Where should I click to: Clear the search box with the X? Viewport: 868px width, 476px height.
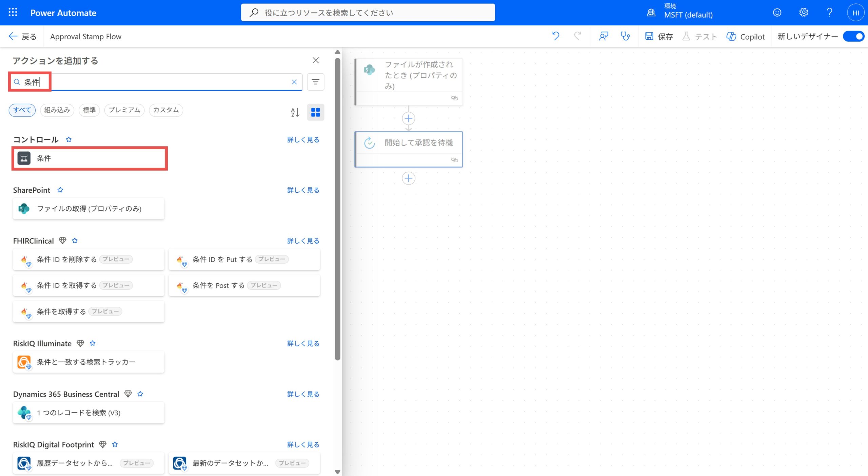point(294,82)
